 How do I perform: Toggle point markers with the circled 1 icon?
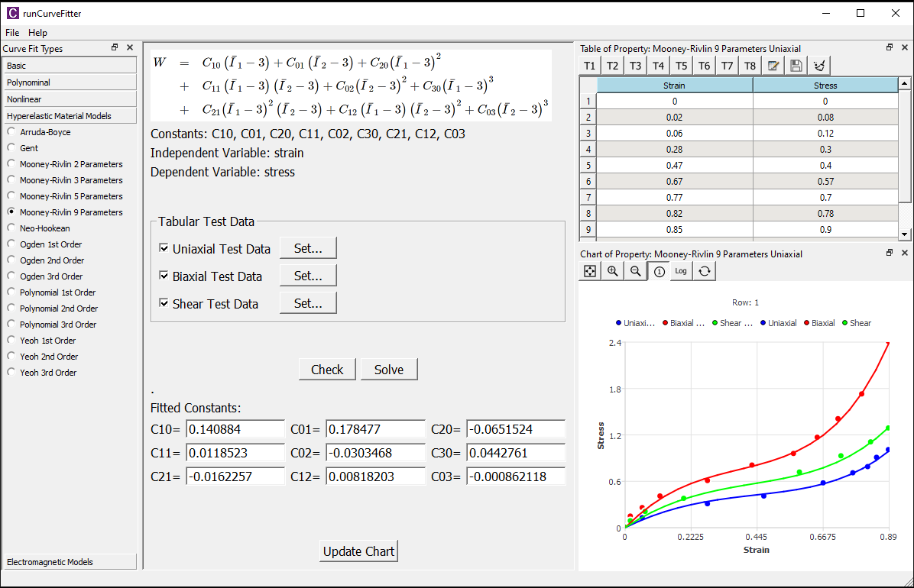tap(658, 270)
